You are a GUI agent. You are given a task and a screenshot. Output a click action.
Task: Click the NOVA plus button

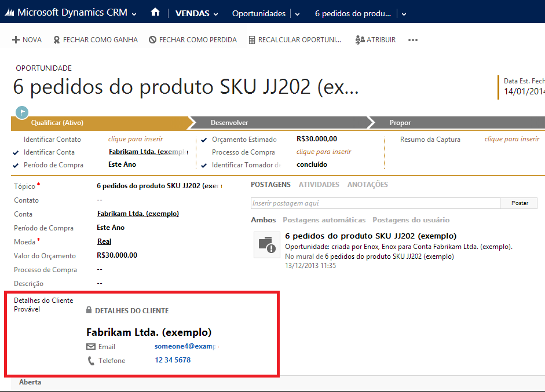tap(27, 40)
